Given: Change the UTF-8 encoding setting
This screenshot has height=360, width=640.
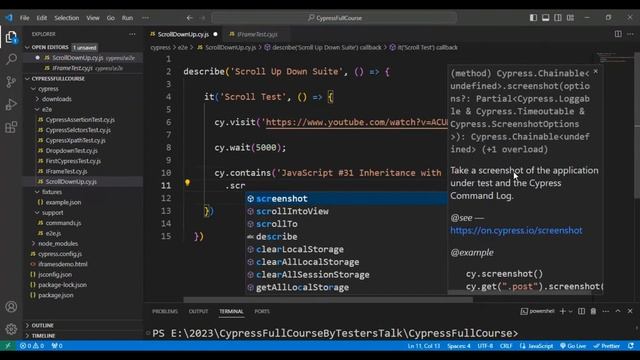Looking at the screenshot, I should pos(485,346).
